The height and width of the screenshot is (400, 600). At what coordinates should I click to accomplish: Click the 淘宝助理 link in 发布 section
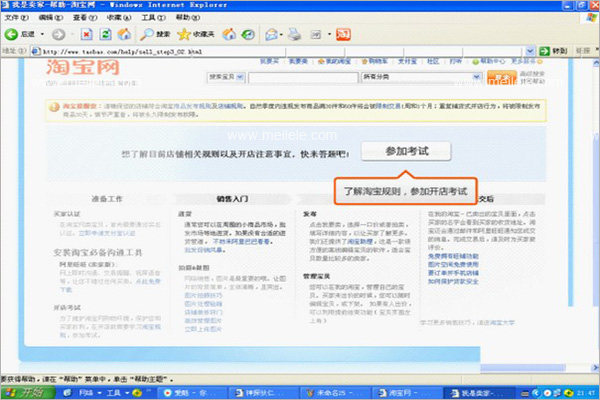pyautogui.click(x=360, y=242)
